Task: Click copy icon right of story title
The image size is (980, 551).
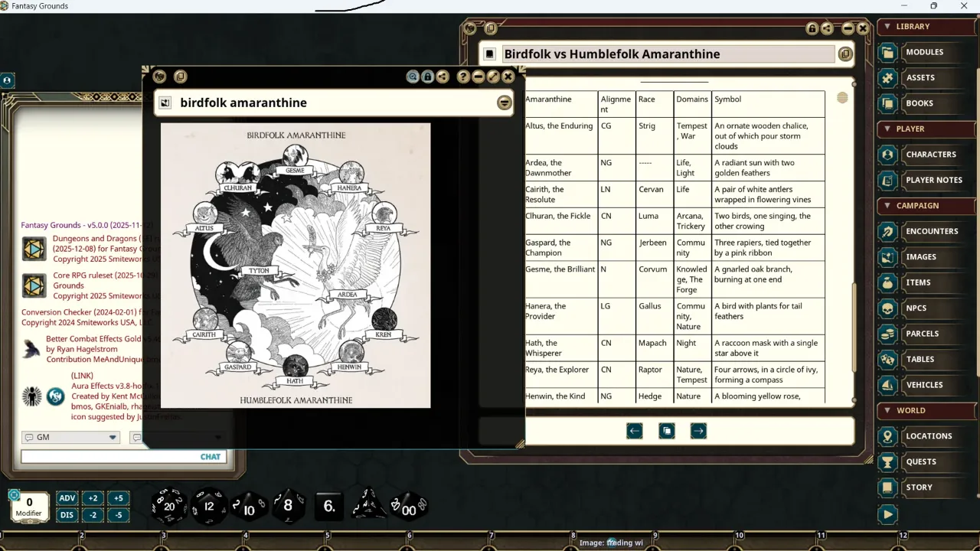Action: tap(845, 54)
